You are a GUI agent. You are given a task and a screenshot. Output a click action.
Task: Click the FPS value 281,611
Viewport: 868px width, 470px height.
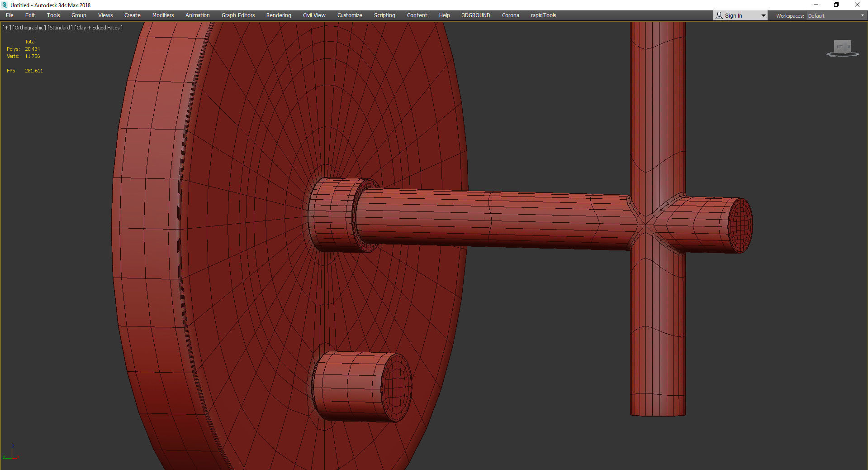tap(34, 71)
